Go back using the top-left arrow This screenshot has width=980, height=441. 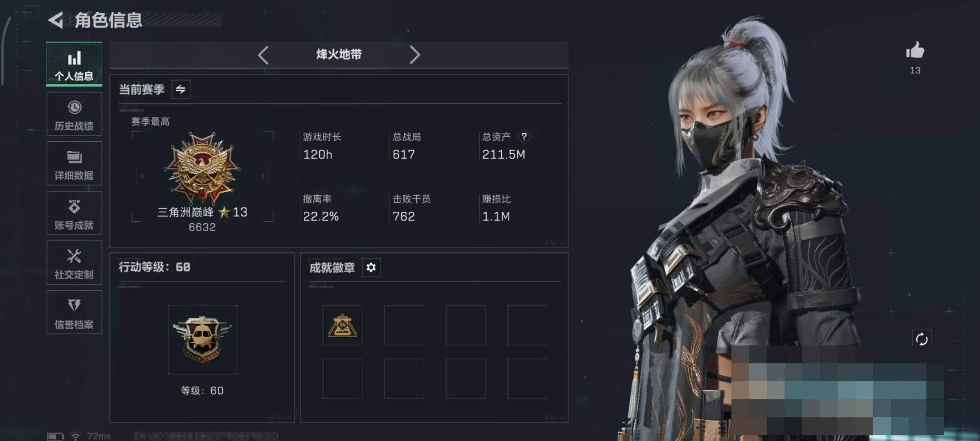(x=56, y=20)
